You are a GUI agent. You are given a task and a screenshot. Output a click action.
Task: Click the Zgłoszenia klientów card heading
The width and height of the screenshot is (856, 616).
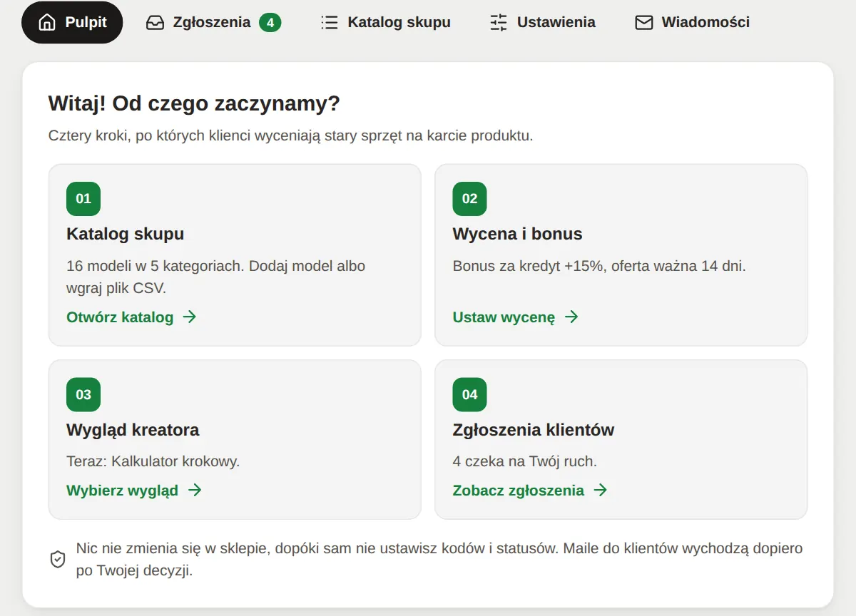click(x=534, y=430)
